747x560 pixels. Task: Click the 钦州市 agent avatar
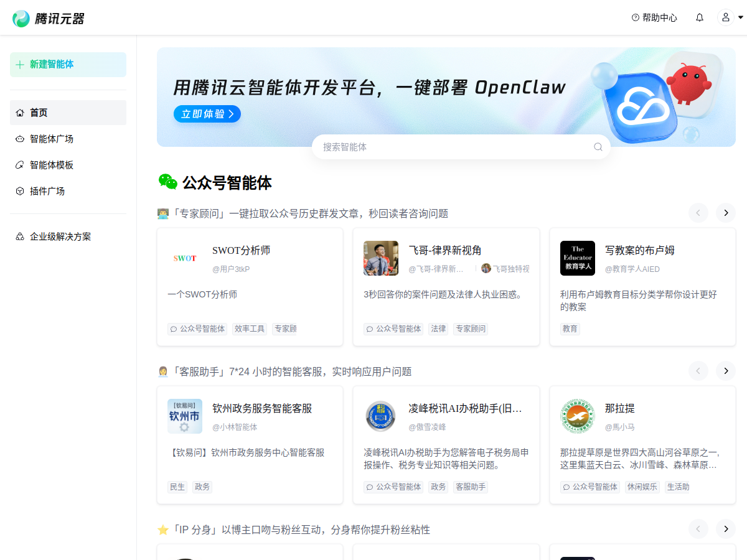click(185, 416)
